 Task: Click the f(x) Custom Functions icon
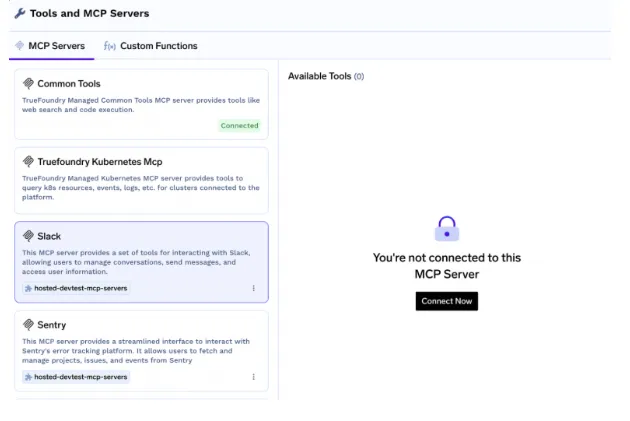coord(109,46)
